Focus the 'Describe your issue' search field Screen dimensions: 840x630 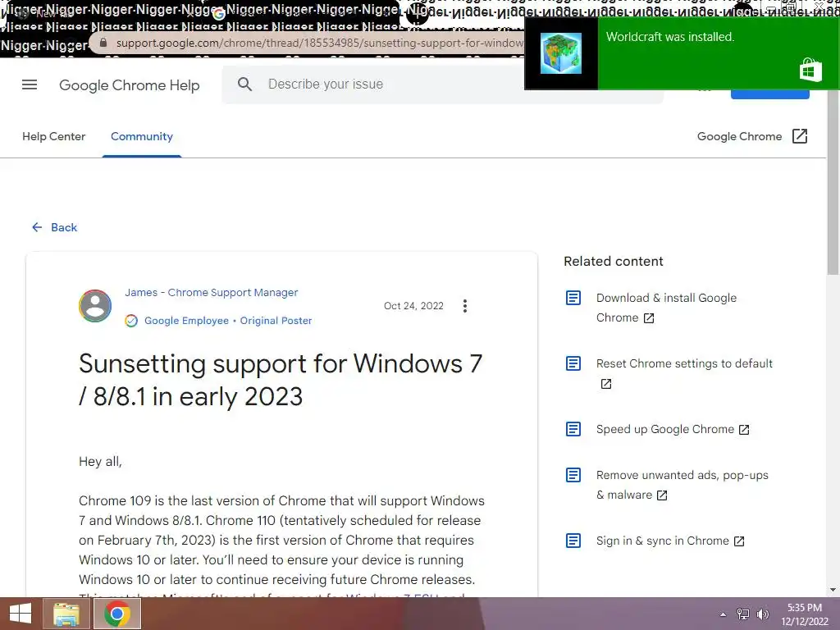pyautogui.click(x=442, y=84)
